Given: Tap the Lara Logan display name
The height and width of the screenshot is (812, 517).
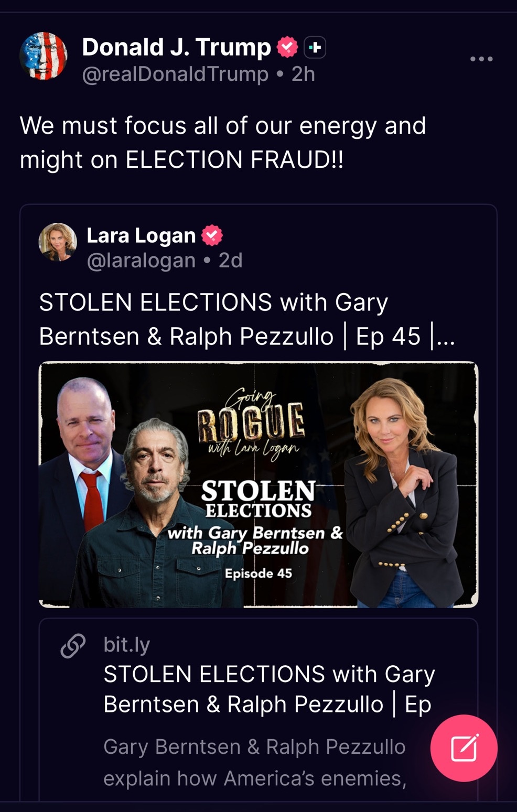Looking at the screenshot, I should [141, 235].
